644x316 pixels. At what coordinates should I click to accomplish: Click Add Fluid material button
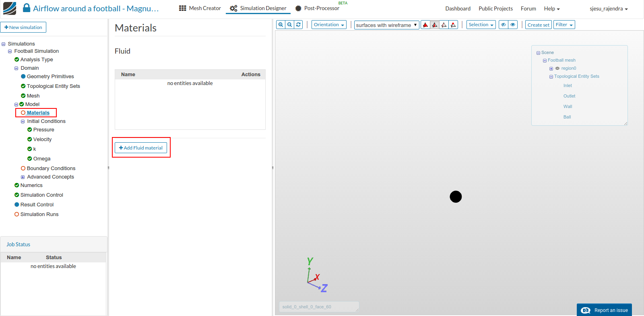point(141,148)
